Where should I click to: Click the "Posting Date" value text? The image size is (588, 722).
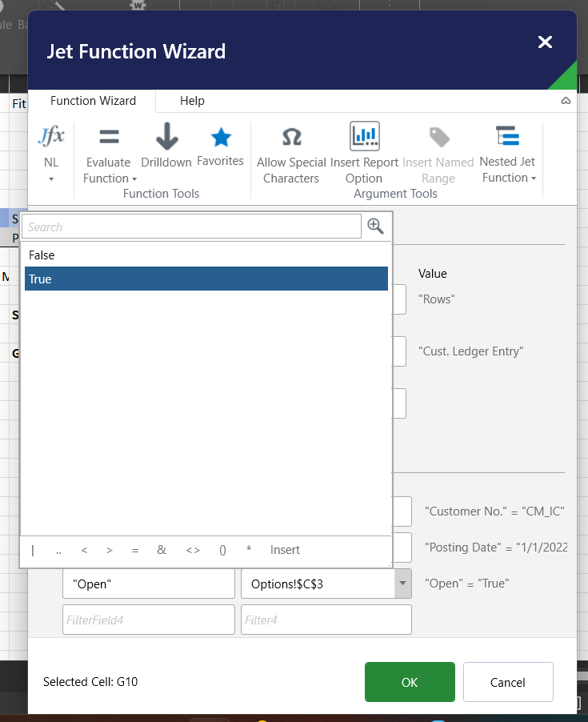[x=496, y=547]
